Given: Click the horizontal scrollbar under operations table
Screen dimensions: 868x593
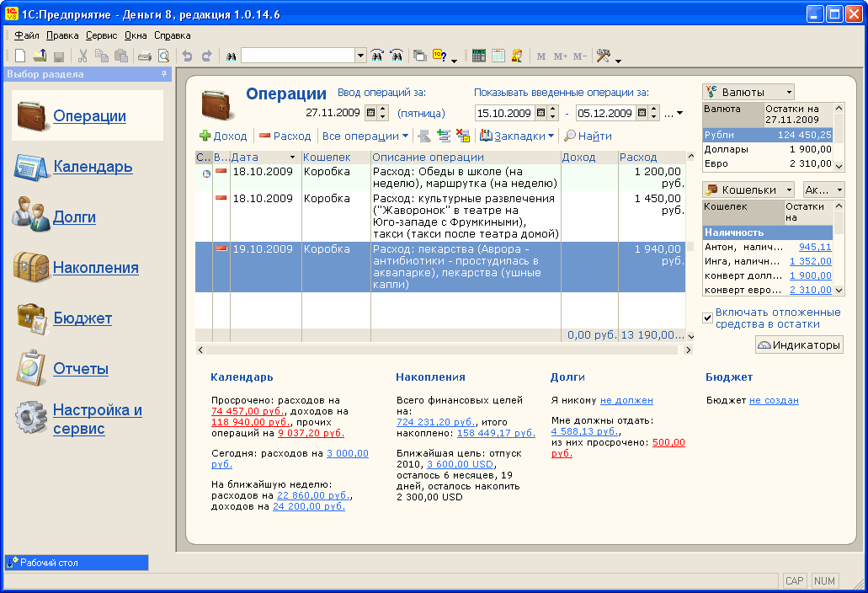Looking at the screenshot, I should [x=444, y=350].
